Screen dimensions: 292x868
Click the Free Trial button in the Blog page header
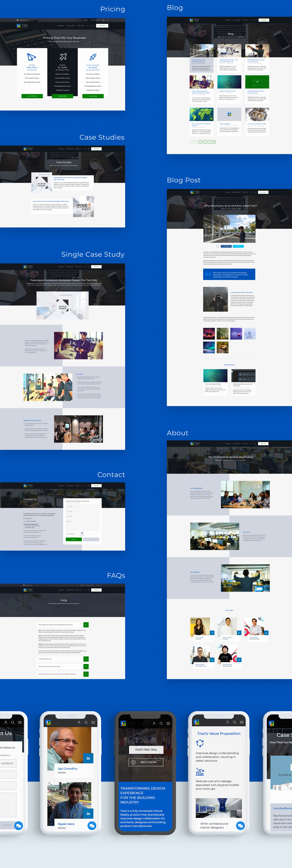click(x=264, y=20)
